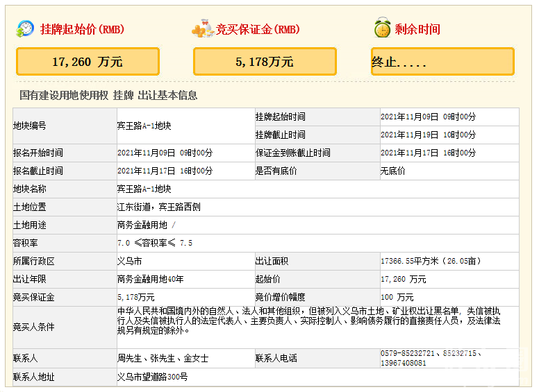Click the clock icon beside 挂牌起始价
The image size is (539, 392).
click(25, 29)
